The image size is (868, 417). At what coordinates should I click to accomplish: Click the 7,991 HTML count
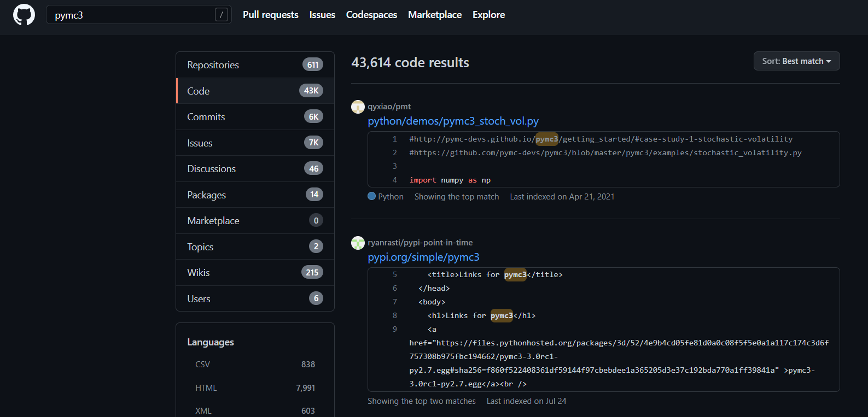pyautogui.click(x=306, y=388)
